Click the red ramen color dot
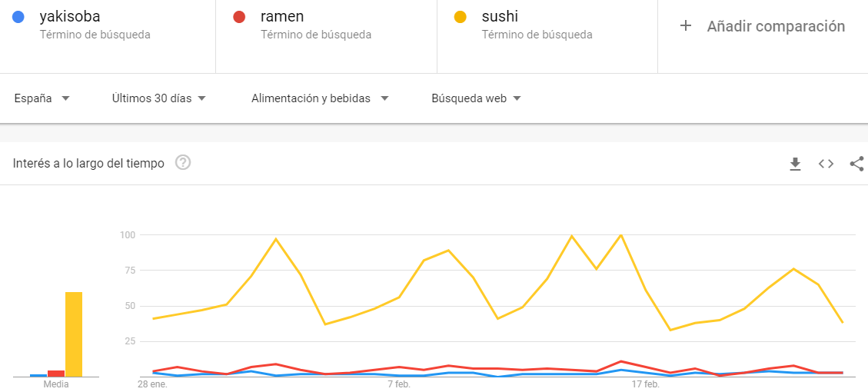Screen dimensions: 868x392 [x=239, y=17]
